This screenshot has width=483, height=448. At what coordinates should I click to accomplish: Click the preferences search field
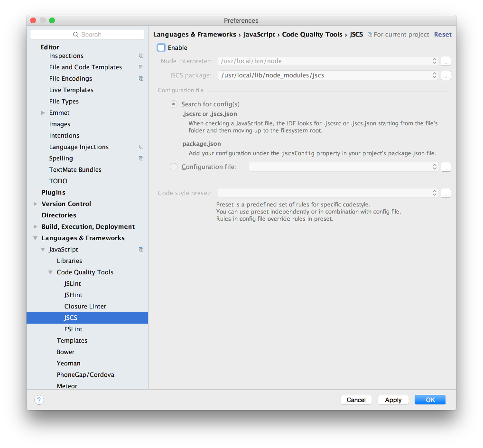pos(87,35)
